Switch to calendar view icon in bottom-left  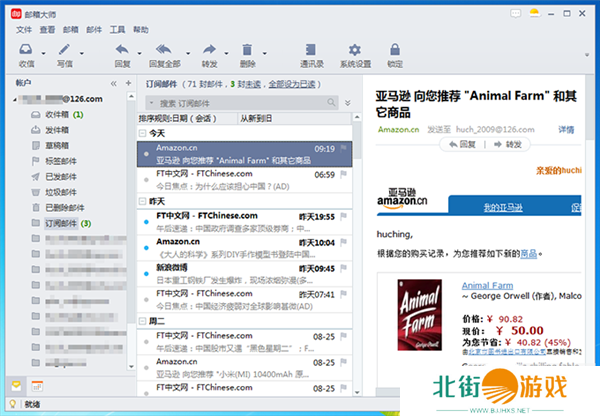[37, 385]
